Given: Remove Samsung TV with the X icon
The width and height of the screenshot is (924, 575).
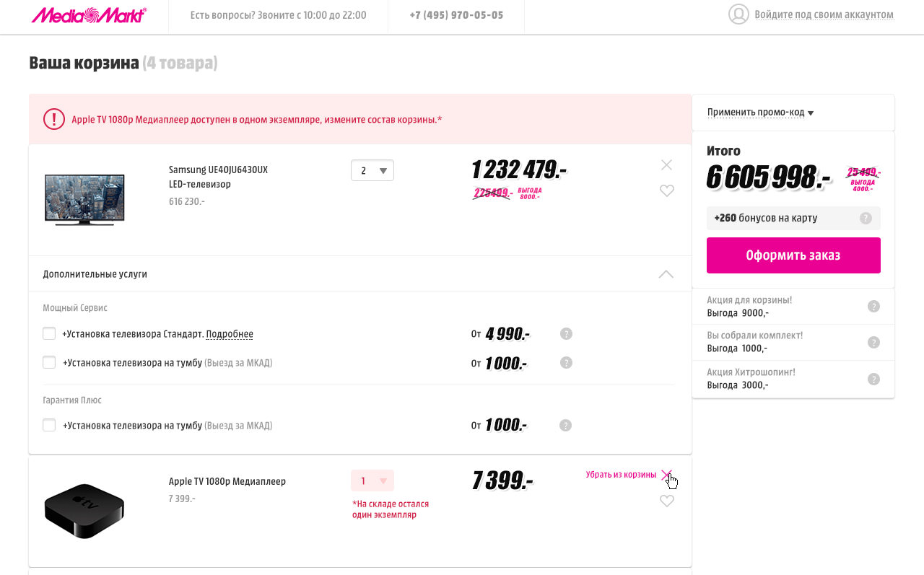Looking at the screenshot, I should point(666,165).
